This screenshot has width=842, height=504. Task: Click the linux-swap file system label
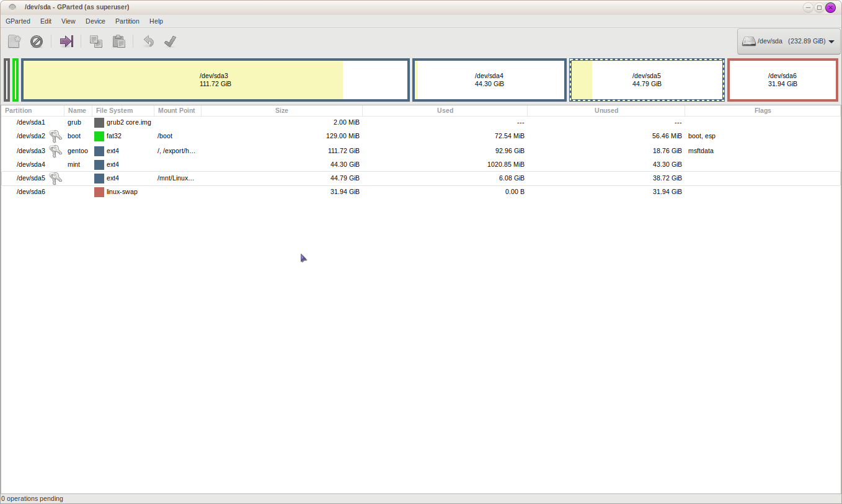coord(122,192)
